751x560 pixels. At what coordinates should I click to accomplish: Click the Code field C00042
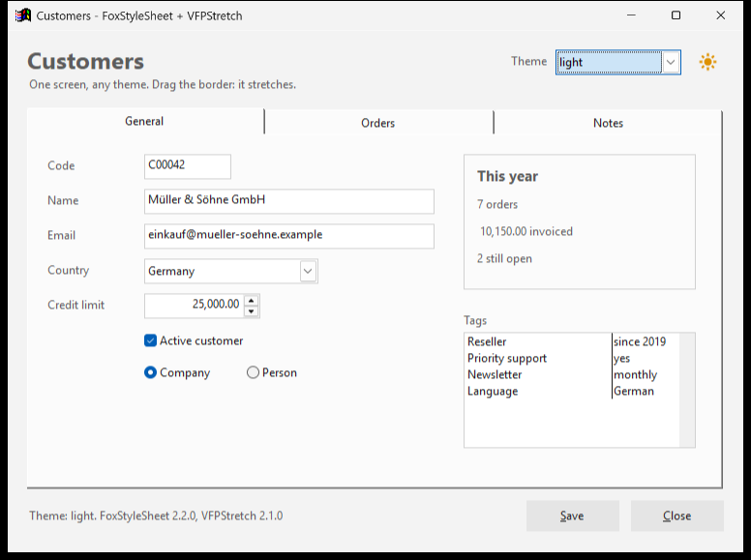pyautogui.click(x=188, y=166)
